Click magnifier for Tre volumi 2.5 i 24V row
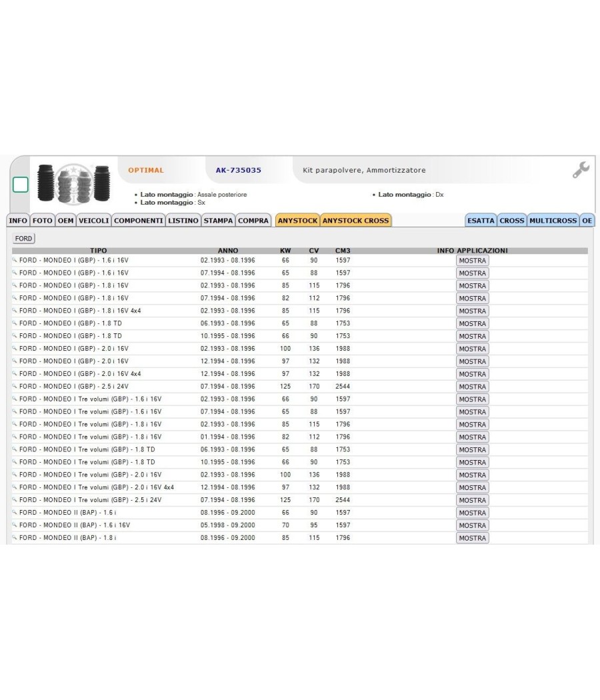 pos(14,499)
